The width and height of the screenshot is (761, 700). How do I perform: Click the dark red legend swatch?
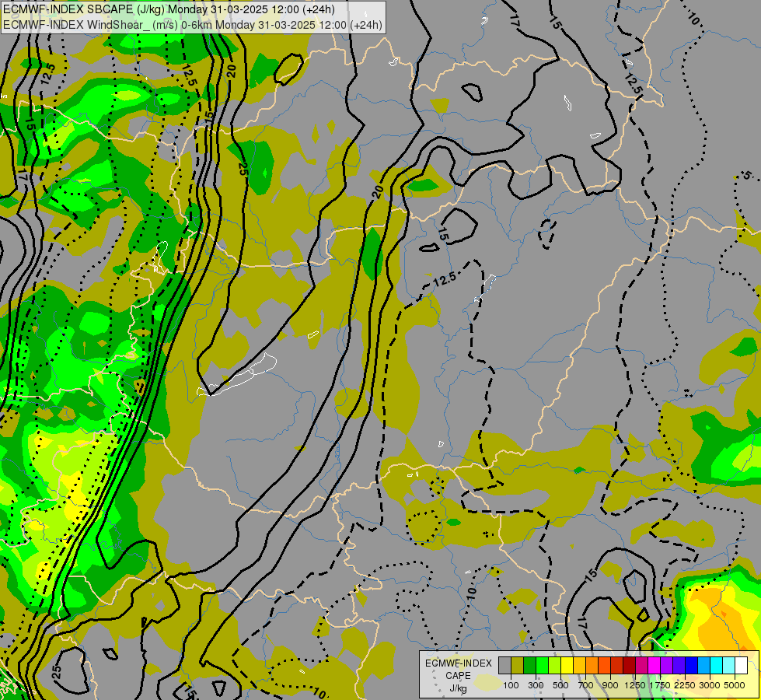pyautogui.click(x=630, y=665)
